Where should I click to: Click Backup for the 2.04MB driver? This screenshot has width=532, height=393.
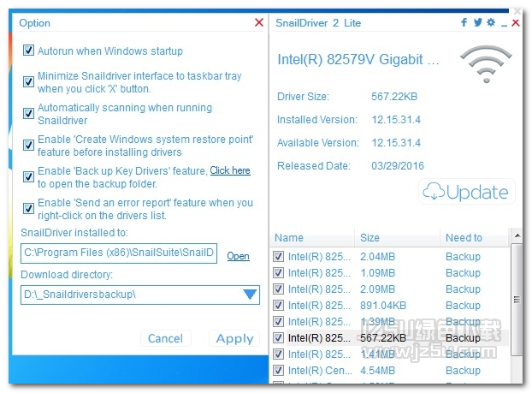tap(463, 257)
